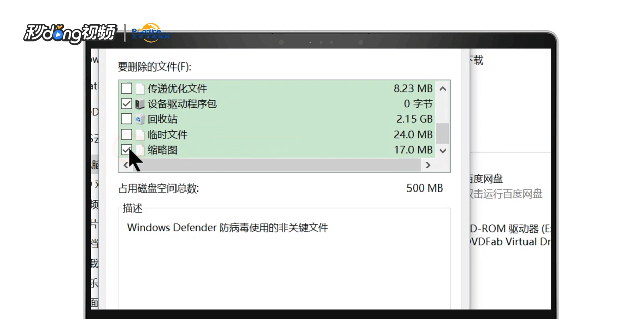Click the scroll-down arrow of the file list

[442, 151]
